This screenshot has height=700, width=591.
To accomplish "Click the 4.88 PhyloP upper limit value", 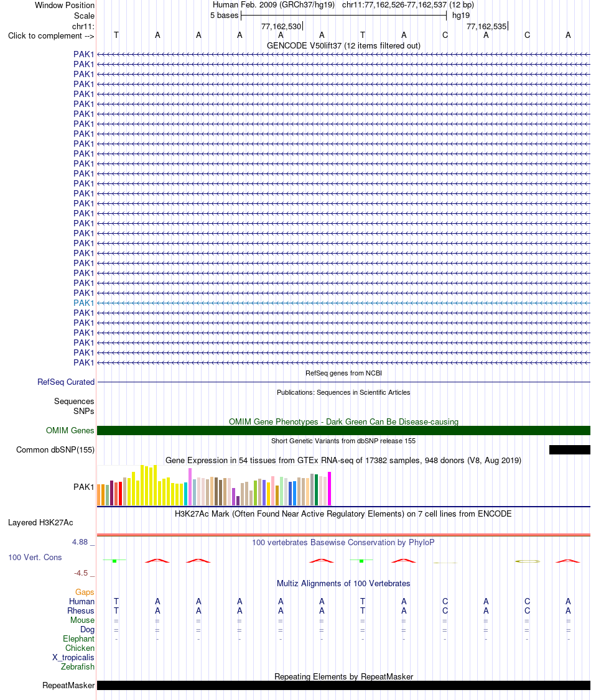I will coord(80,542).
